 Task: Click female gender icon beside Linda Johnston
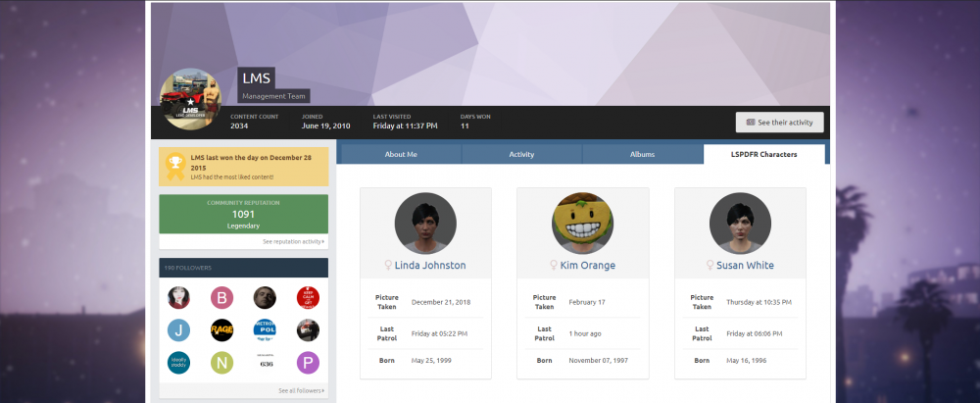pos(388,266)
